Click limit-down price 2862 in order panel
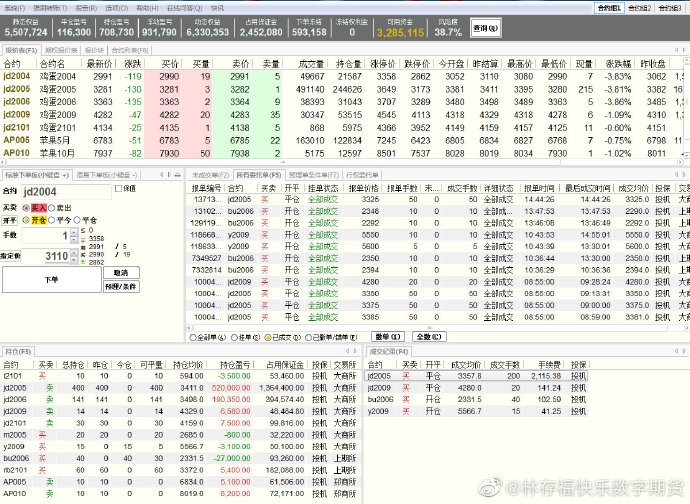 coord(96,262)
